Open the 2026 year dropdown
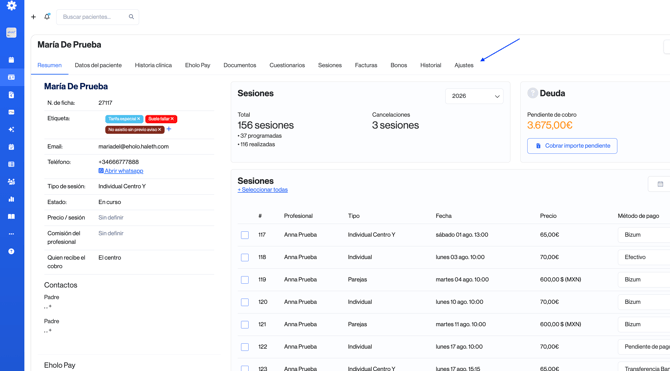The height and width of the screenshot is (371, 670). pos(474,96)
